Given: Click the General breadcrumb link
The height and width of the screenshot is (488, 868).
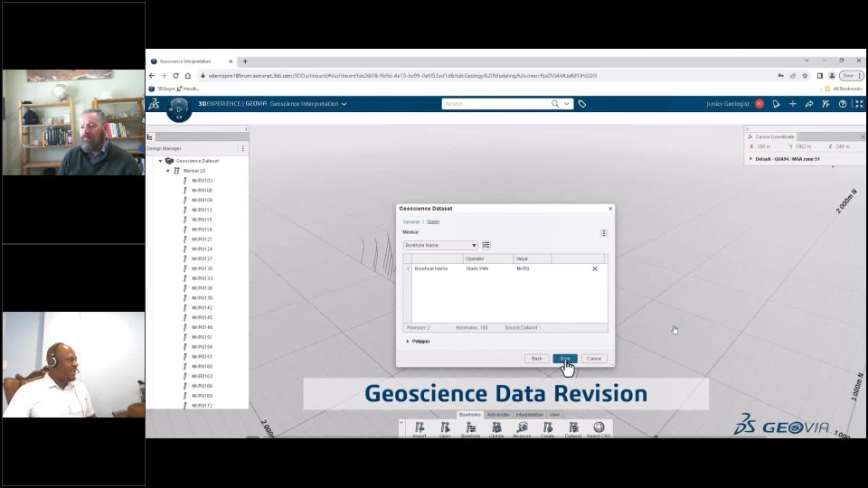Looking at the screenshot, I should (410, 222).
